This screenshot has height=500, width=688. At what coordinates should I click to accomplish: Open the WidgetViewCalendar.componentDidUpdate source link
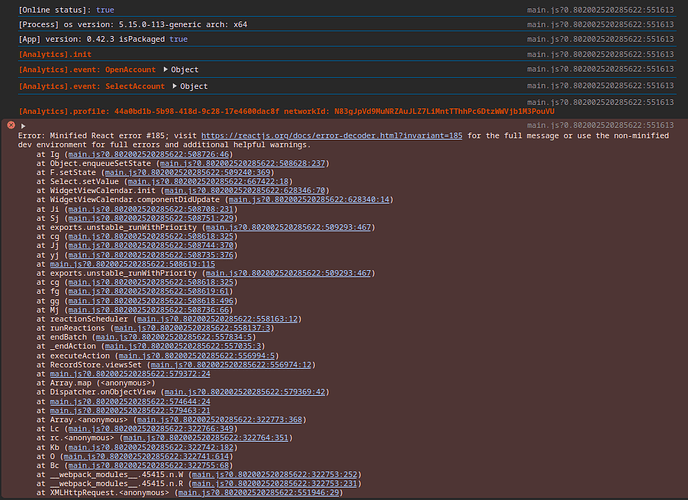(x=309, y=200)
